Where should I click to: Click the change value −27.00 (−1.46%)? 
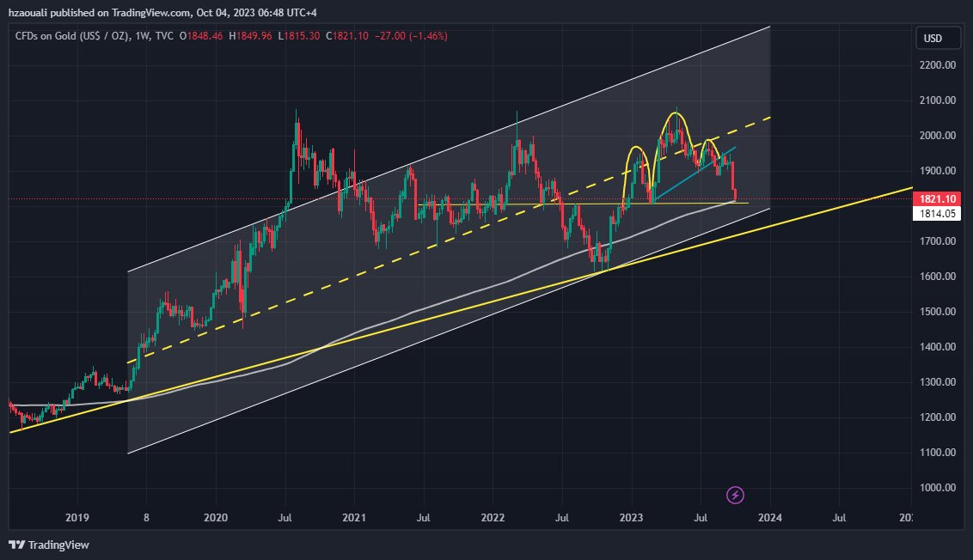(411, 36)
